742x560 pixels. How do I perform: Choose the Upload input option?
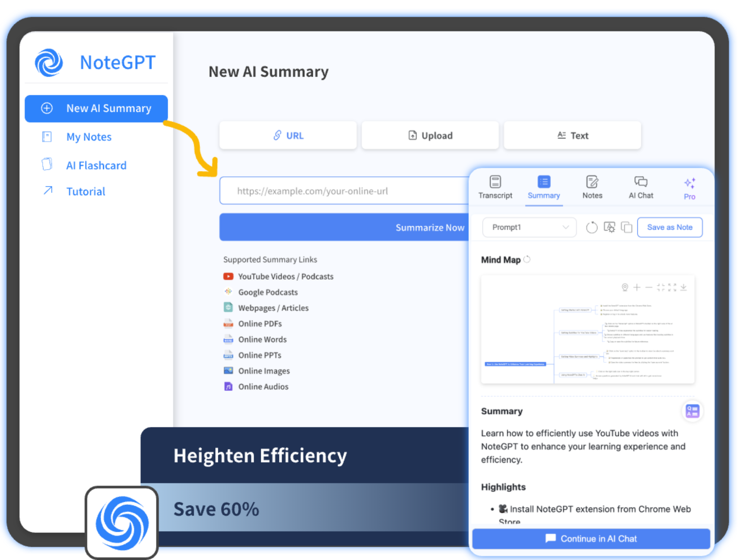point(430,135)
